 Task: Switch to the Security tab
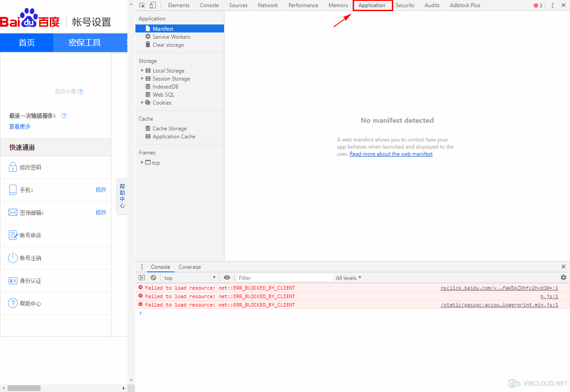click(x=405, y=5)
